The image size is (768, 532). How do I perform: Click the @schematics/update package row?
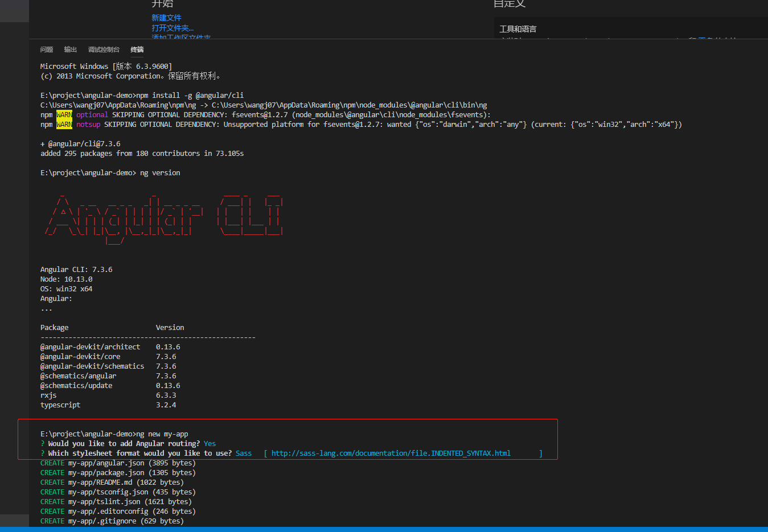pyautogui.click(x=110, y=386)
